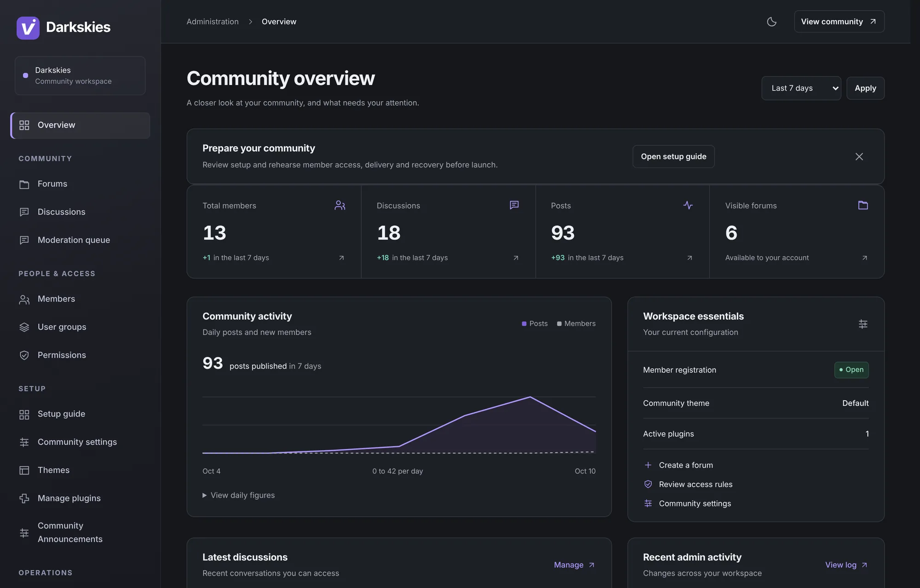Click Community settings link in Workspace essentials
This screenshot has width=920, height=588.
pos(687,504)
